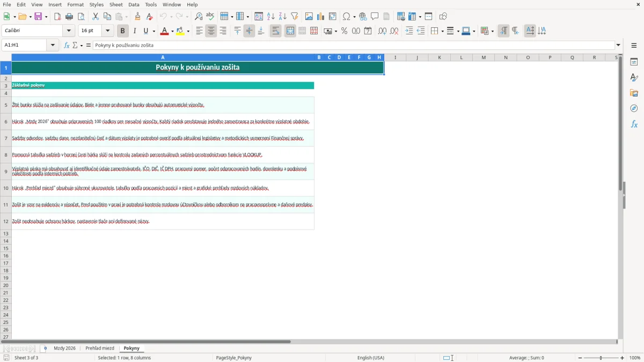Screen dimensions: 644x362
Task: Toggle italic formatting
Action: [135, 31]
